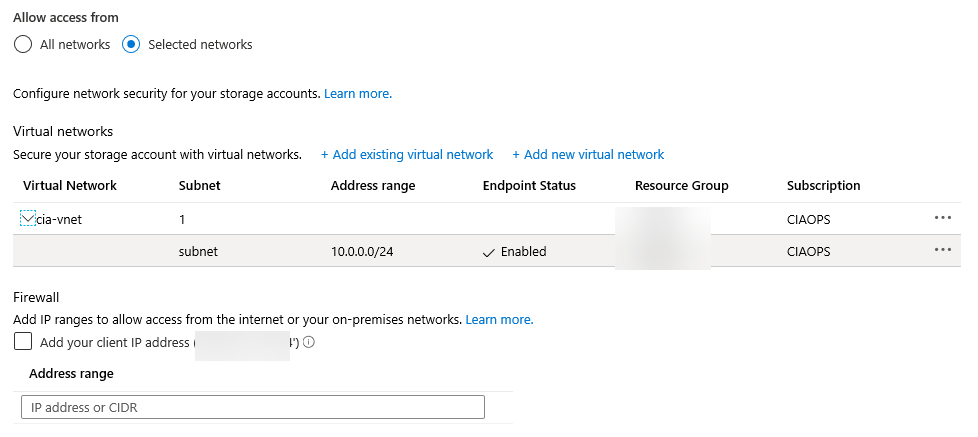Choose the Selected networks option
The image size is (978, 437).
131,44
